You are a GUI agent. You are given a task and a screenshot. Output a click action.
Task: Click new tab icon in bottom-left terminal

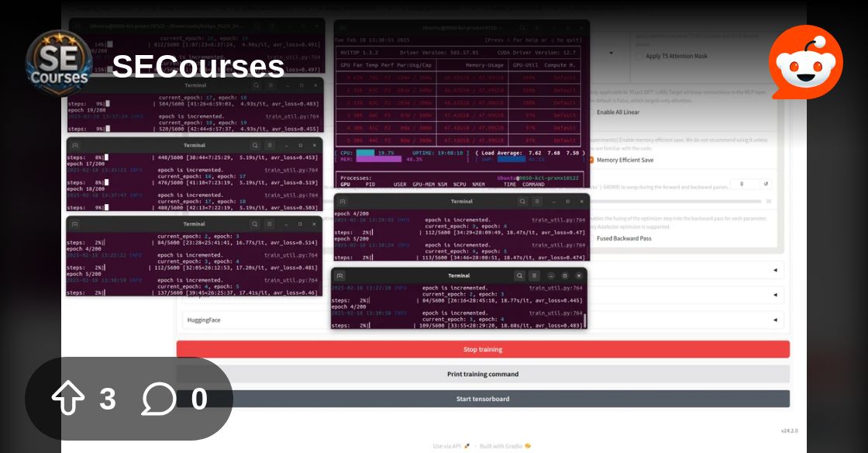click(x=75, y=224)
